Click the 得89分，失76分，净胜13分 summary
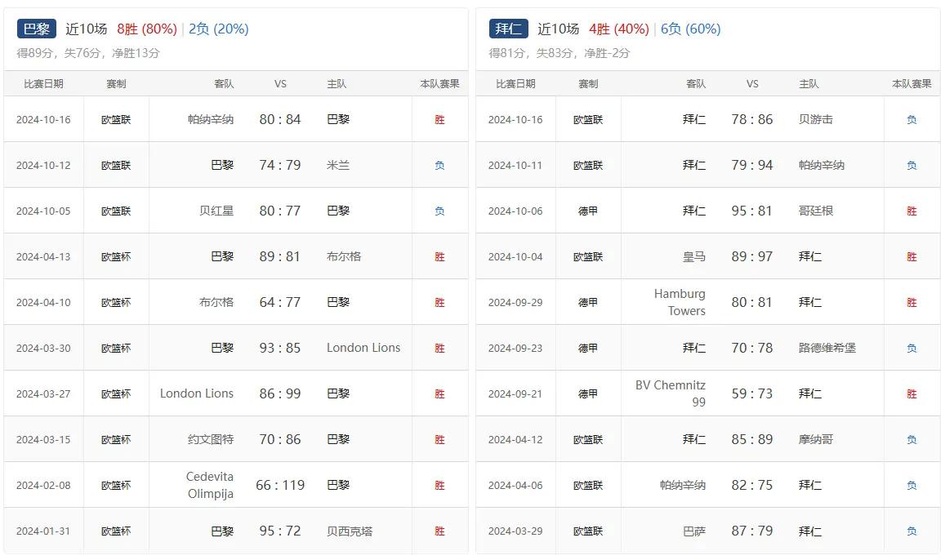 [x=88, y=53]
